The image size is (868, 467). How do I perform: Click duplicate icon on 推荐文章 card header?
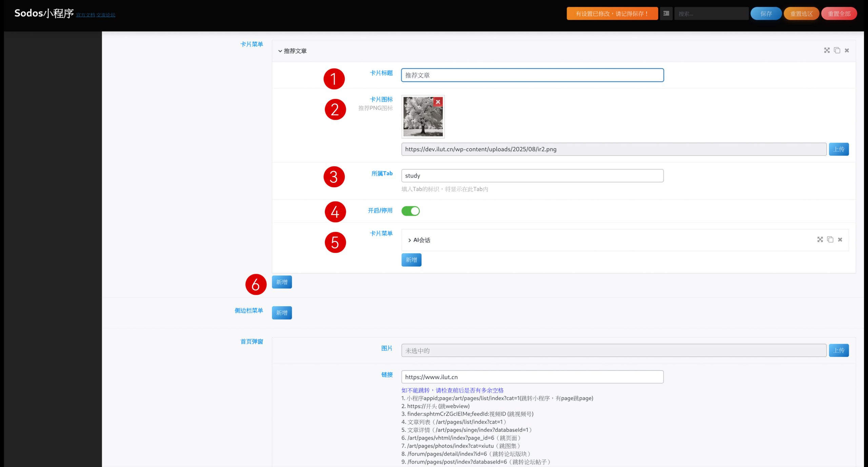[837, 51]
